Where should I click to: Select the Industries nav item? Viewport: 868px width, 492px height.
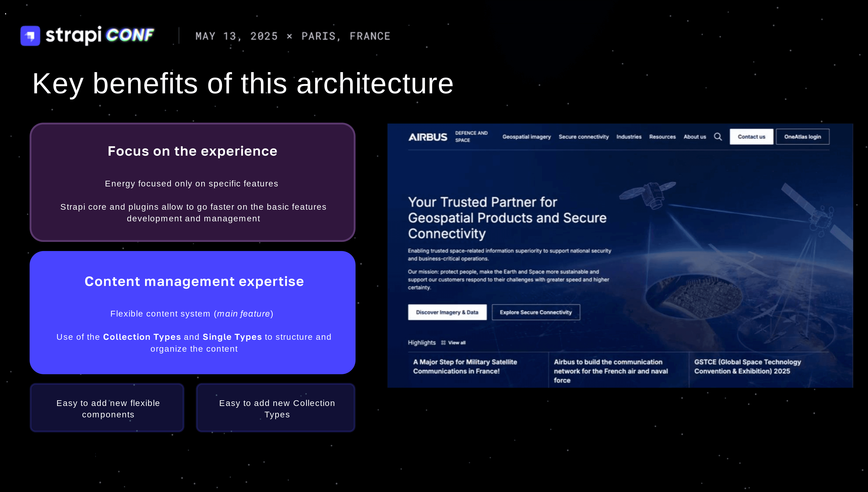pos(629,137)
